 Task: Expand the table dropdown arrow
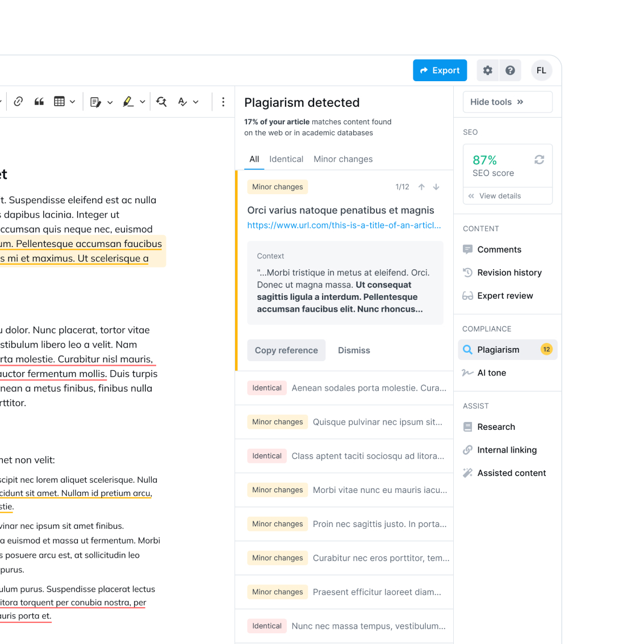pos(73,102)
